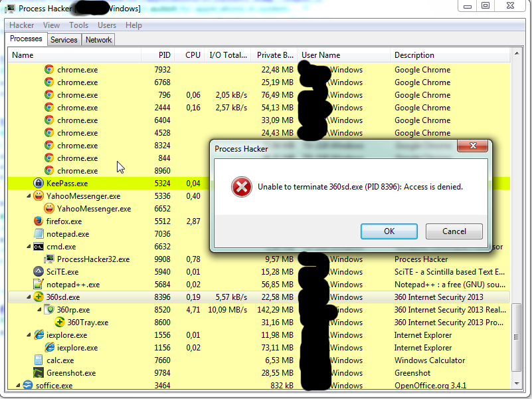Click the iexplore.exe PID 1156 icon
This screenshot has height=399, width=532.
49,347
